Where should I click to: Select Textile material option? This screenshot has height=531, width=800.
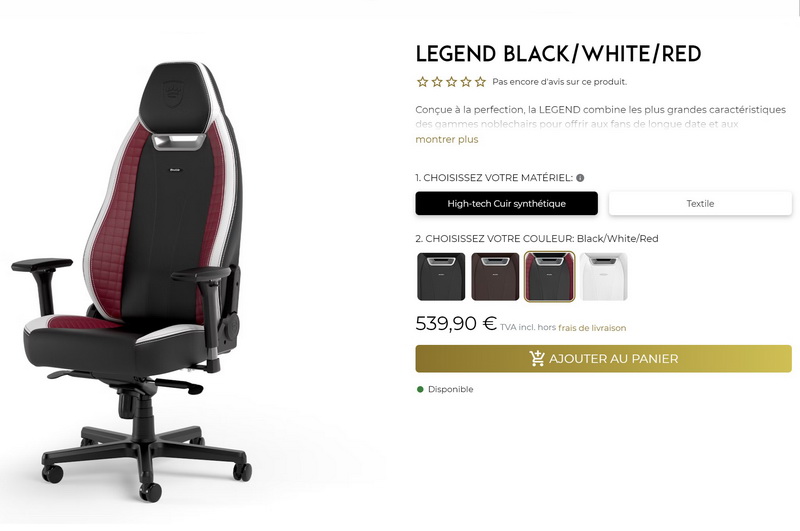700,204
